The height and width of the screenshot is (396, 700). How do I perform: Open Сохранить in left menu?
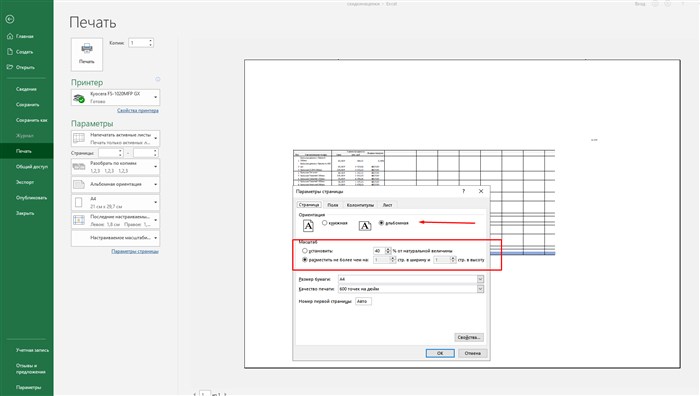point(26,104)
